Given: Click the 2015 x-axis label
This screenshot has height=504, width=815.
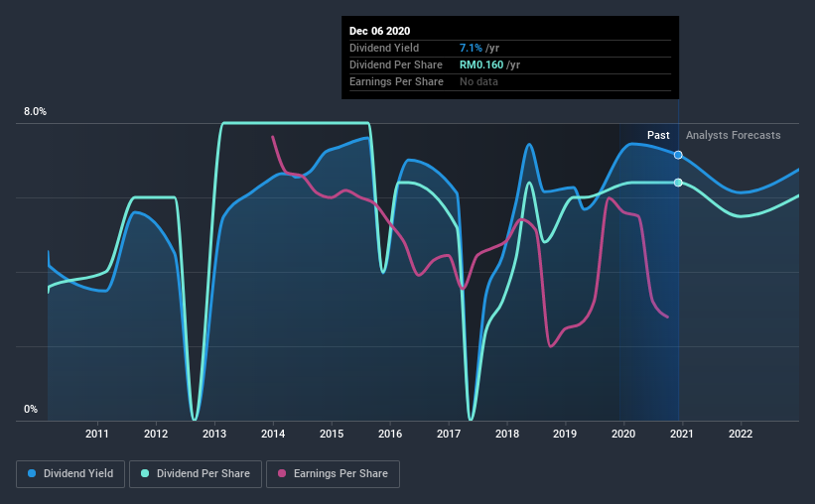Looking at the screenshot, I should [332, 434].
